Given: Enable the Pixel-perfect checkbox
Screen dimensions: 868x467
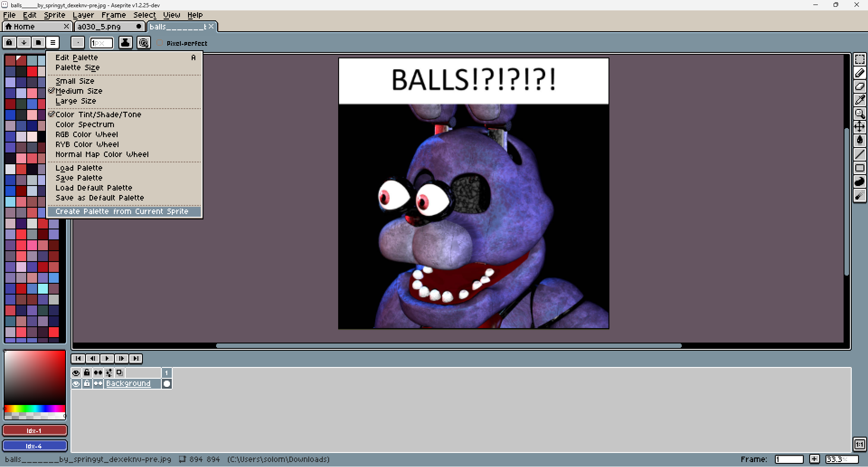Looking at the screenshot, I should [x=160, y=43].
